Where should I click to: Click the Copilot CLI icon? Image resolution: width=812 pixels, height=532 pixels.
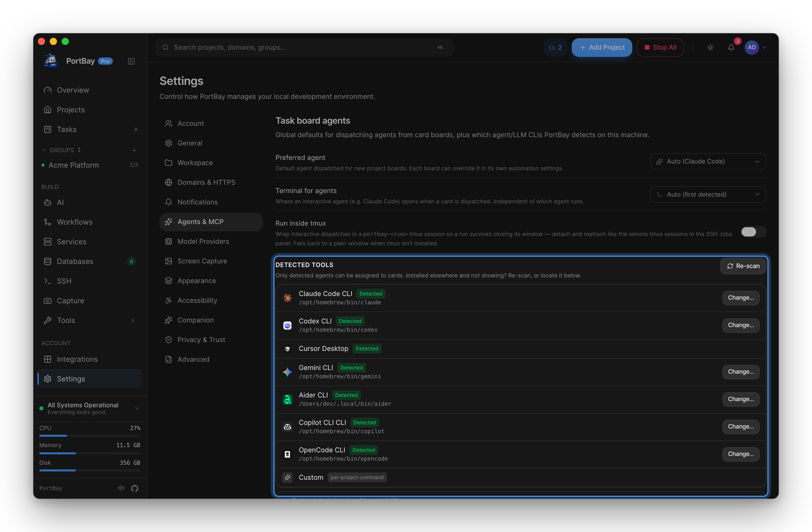pos(288,427)
